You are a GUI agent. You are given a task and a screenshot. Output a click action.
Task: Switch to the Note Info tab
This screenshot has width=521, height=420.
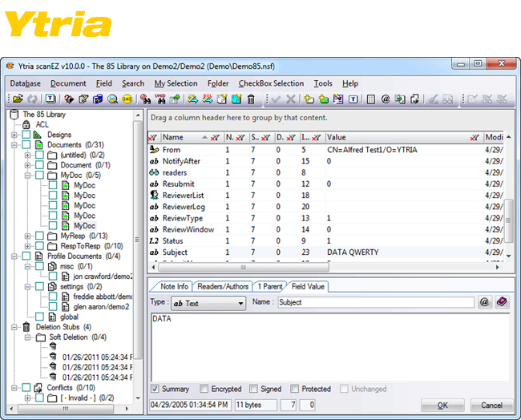point(174,286)
